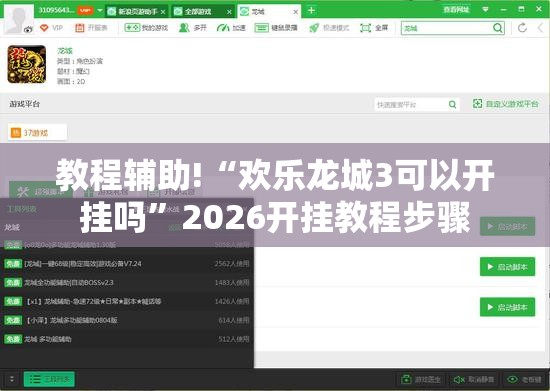Click the 1426人使用 usage count

(x=232, y=301)
